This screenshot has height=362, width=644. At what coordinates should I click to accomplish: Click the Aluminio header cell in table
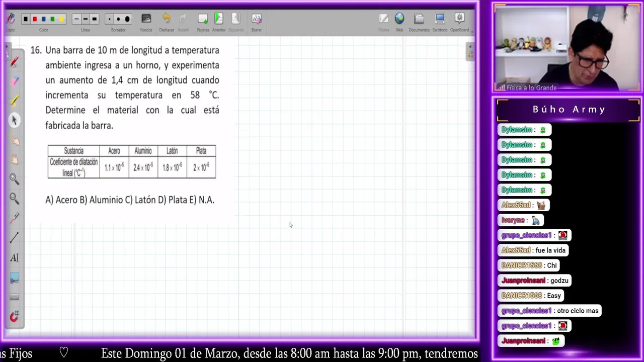143,151
